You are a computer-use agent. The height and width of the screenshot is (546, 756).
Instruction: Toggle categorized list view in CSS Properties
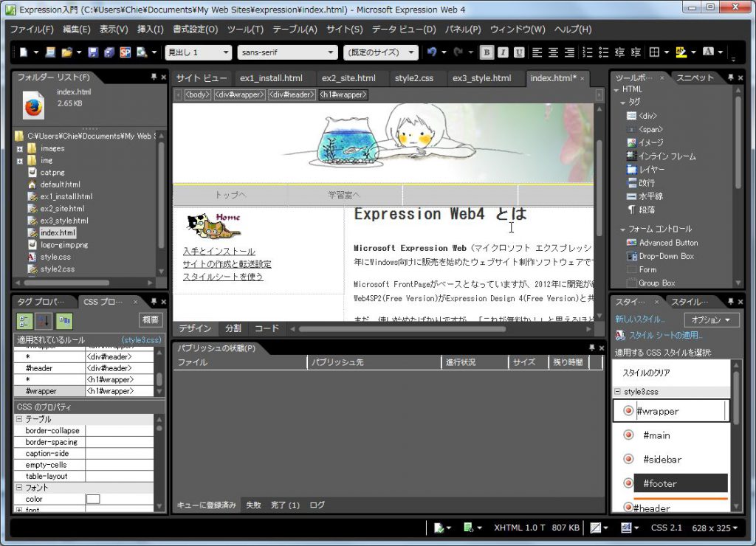point(24,320)
